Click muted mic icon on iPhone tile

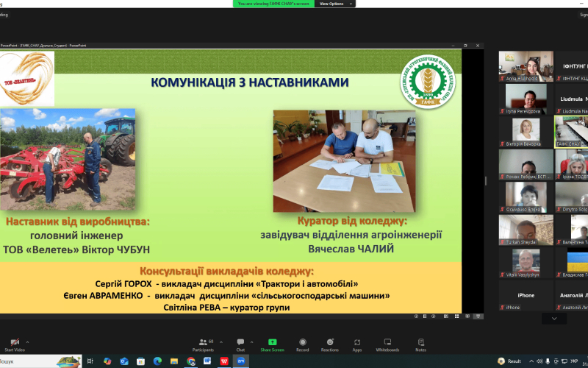(502, 308)
